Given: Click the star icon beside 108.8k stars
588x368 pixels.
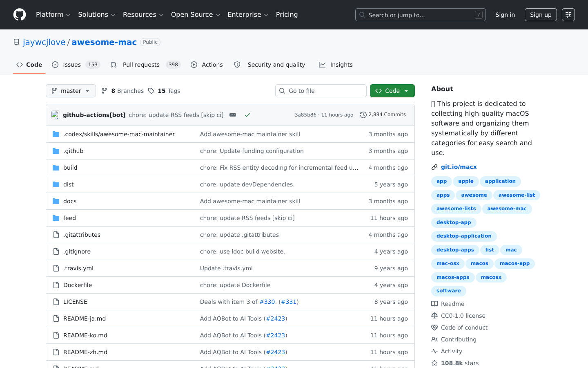Looking at the screenshot, I should click(434, 363).
